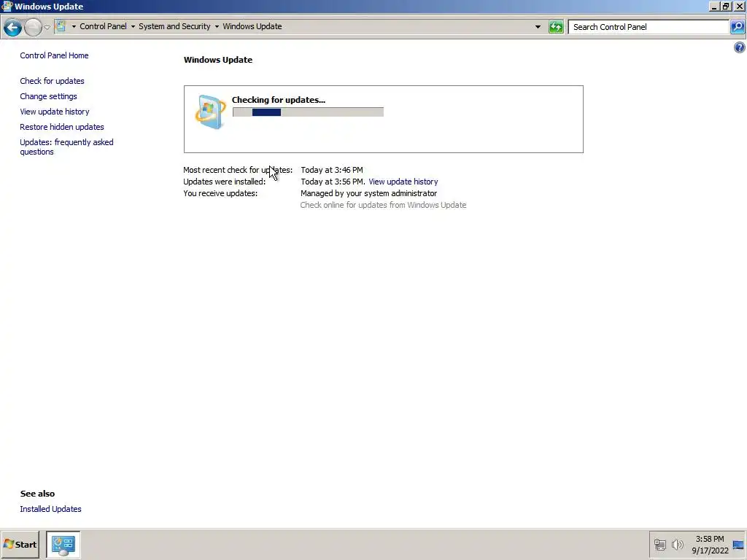Minimize the Windows Update window
The image size is (747, 560).
point(714,7)
